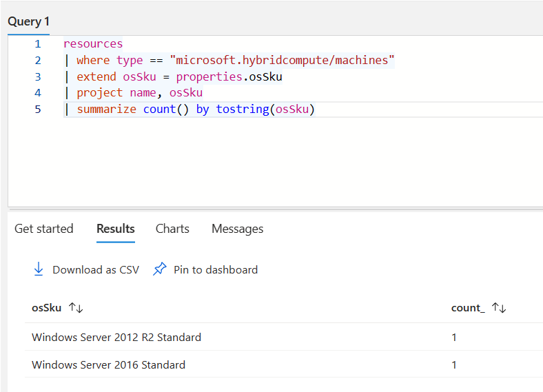
Task: Select the Windows Server 2016 Standard cell
Action: tap(108, 365)
